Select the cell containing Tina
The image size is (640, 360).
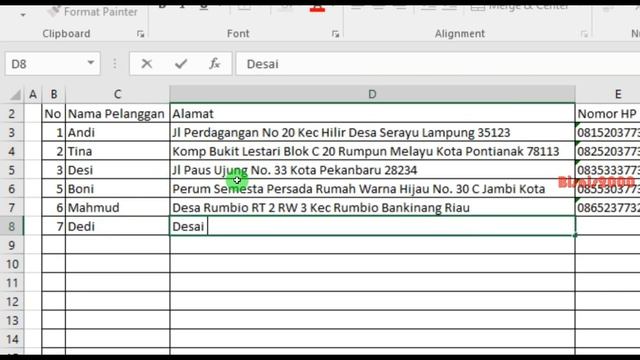click(118, 151)
